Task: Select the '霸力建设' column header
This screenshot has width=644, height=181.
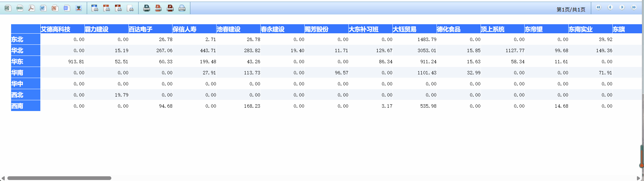Action: (x=107, y=29)
